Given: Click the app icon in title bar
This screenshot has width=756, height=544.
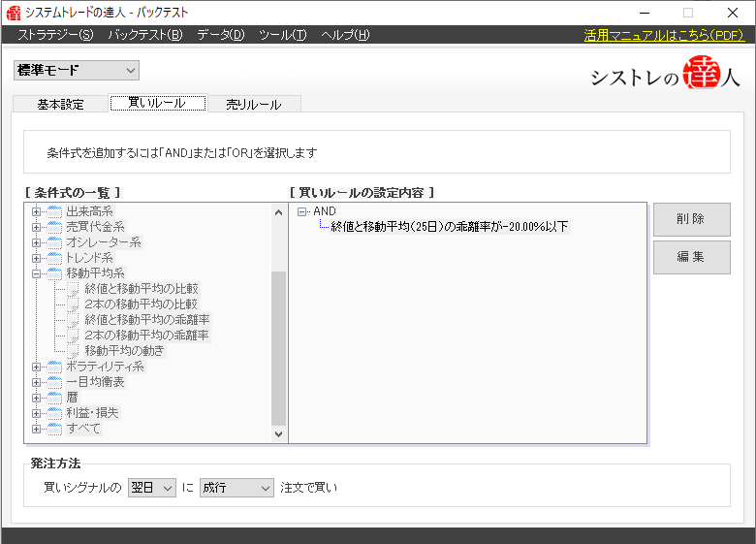Looking at the screenshot, I should (14, 13).
